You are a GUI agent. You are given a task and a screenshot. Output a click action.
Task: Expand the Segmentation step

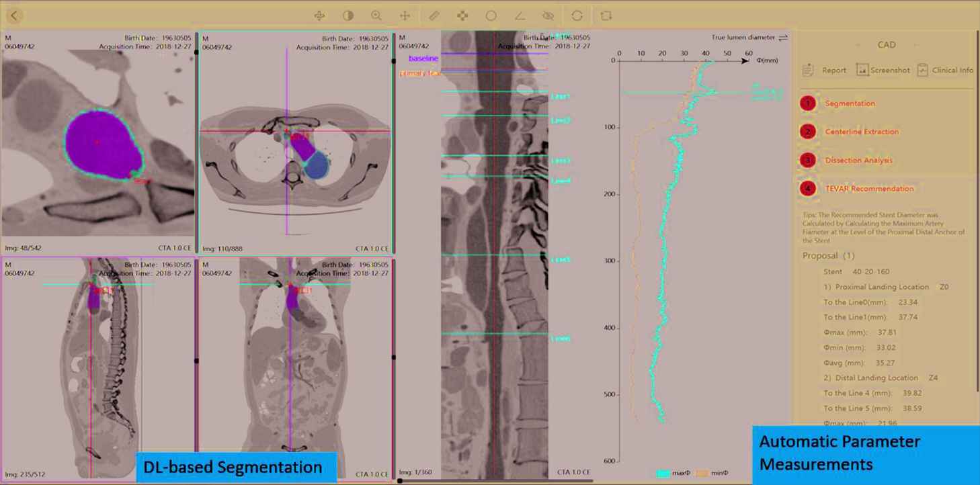pos(850,103)
